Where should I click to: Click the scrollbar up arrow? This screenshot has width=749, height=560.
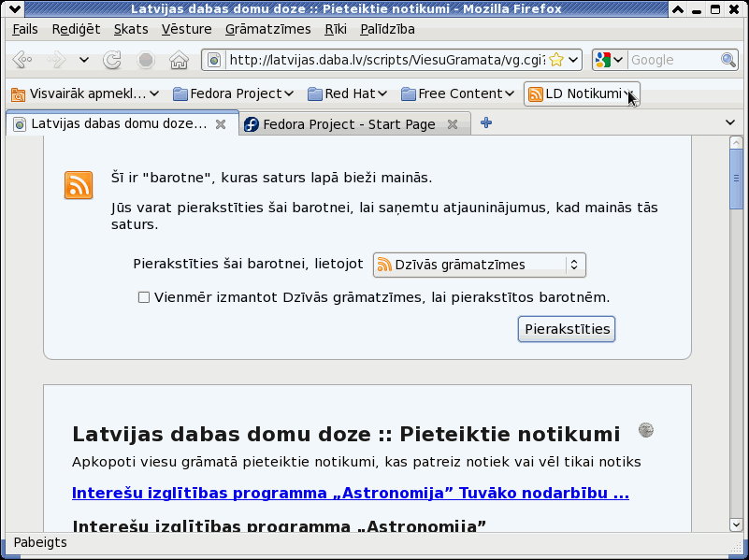(x=736, y=142)
